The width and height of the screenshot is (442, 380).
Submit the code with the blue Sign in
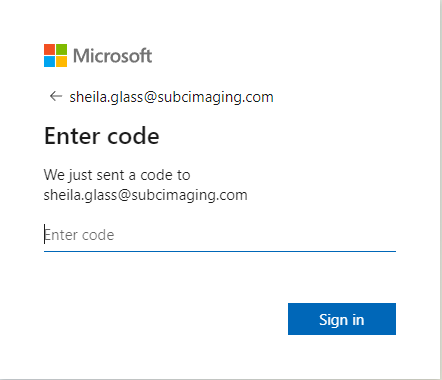point(342,319)
